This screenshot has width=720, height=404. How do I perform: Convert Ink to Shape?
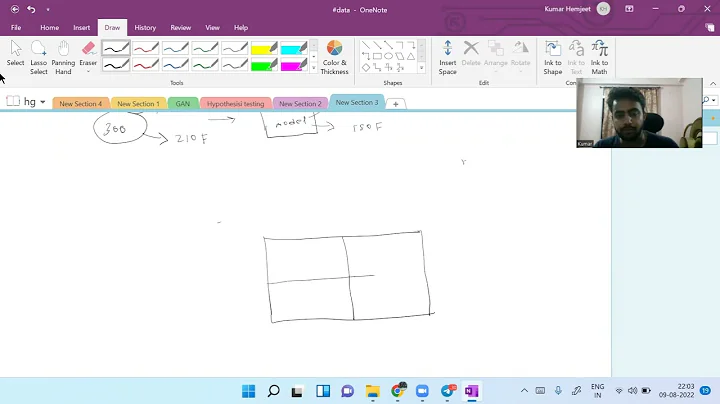coord(552,57)
